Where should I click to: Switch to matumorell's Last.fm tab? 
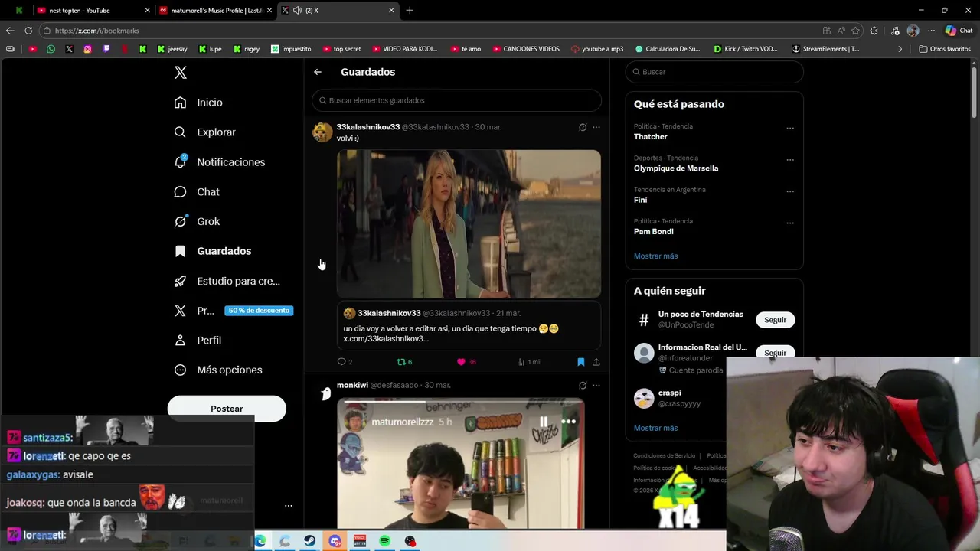tap(214, 11)
